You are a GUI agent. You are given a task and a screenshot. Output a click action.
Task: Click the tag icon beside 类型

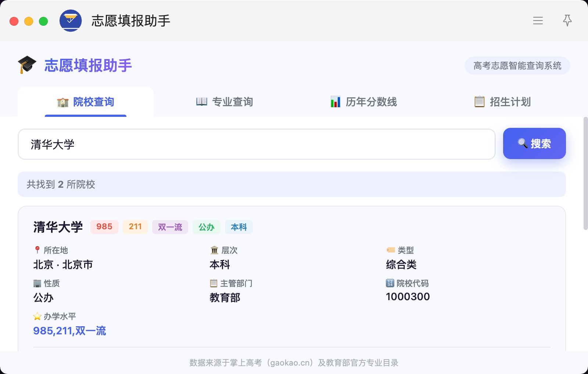[x=391, y=250]
